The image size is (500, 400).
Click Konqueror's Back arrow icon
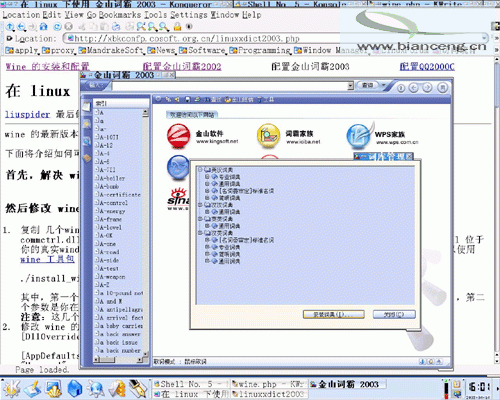pos(21,26)
